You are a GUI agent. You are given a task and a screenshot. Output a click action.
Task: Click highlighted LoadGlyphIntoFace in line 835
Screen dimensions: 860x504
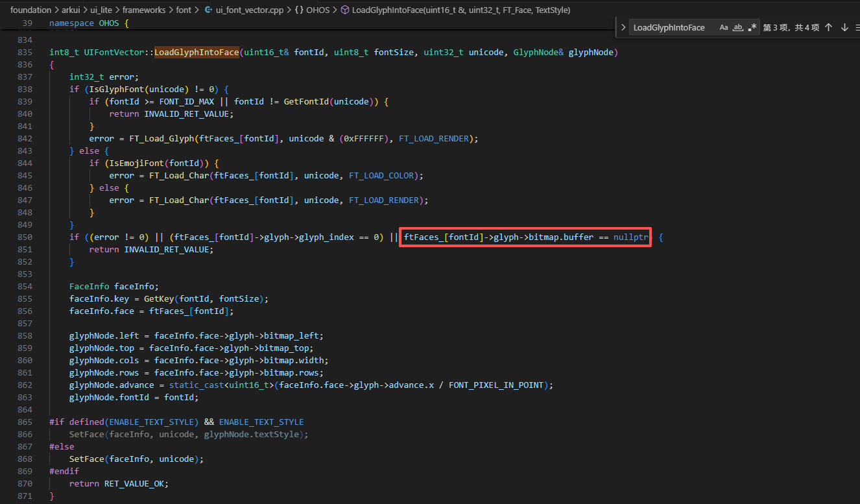tap(197, 52)
